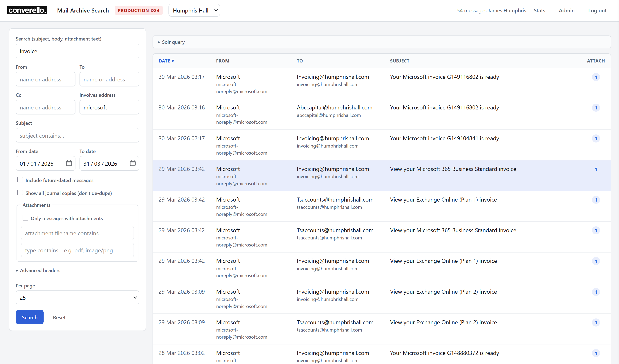Viewport: 619px width, 364px height.
Task: Open the From date calendar picker icon
Action: pyautogui.click(x=69, y=163)
